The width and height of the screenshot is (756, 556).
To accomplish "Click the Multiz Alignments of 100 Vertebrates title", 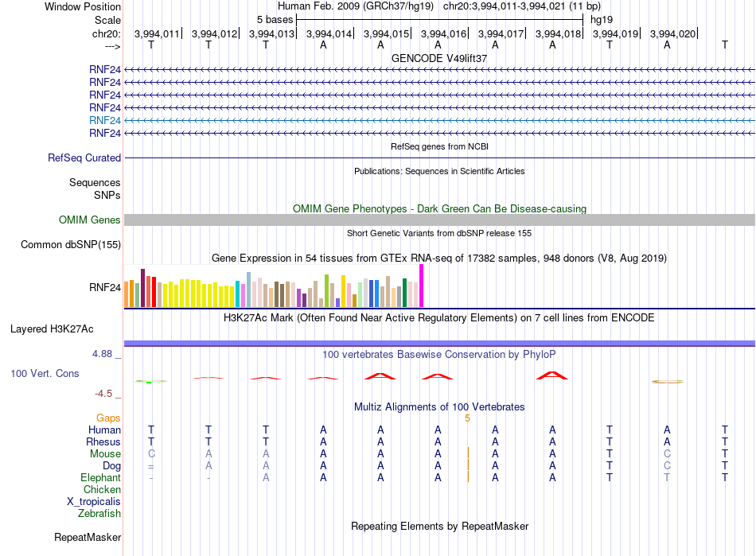I will tap(439, 406).
